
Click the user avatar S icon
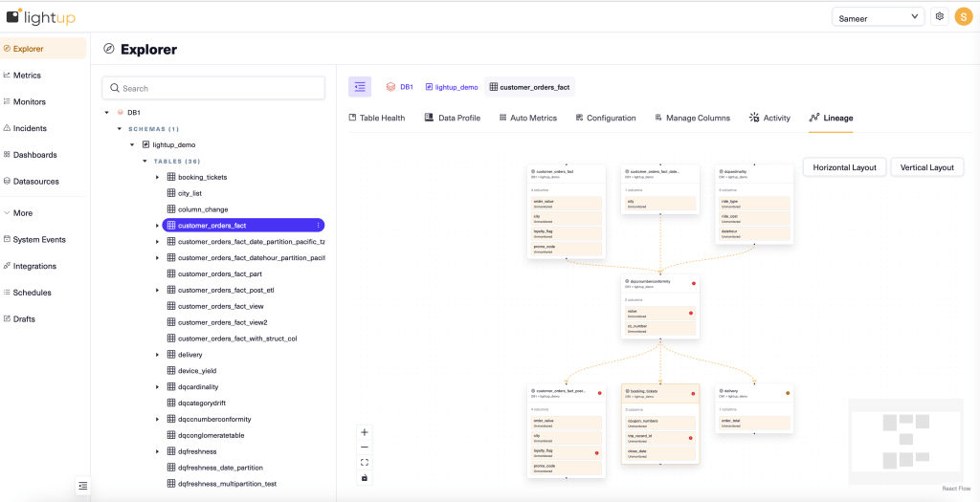[x=963, y=16]
